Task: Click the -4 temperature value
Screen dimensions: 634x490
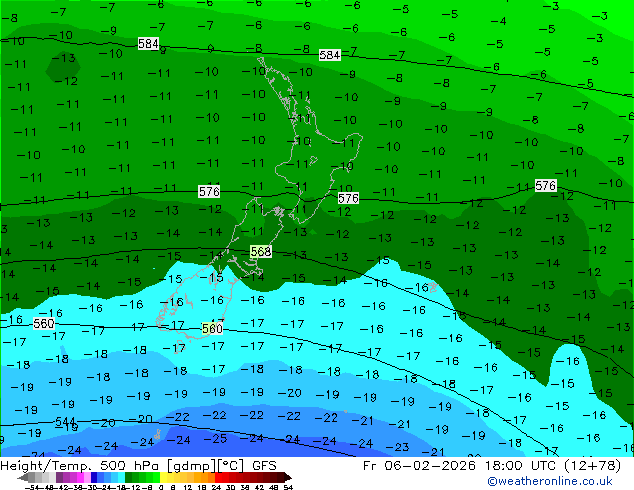Action: [499, 21]
